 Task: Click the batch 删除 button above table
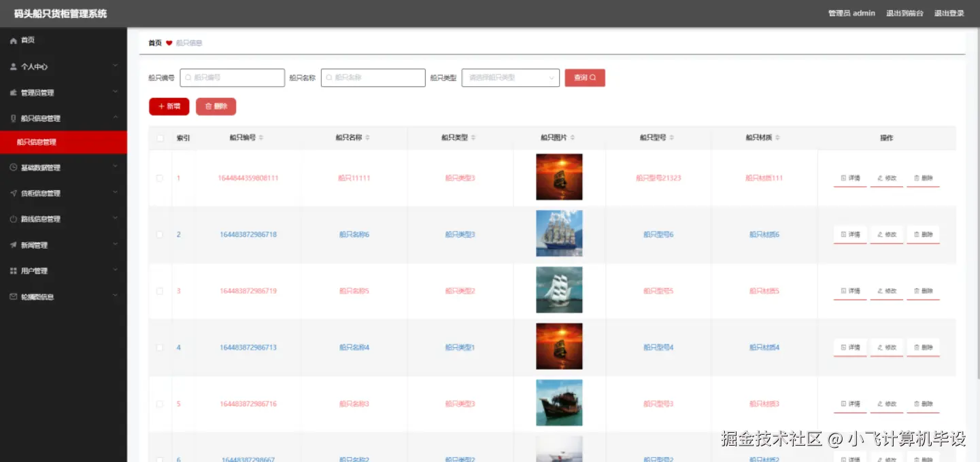pyautogui.click(x=216, y=107)
